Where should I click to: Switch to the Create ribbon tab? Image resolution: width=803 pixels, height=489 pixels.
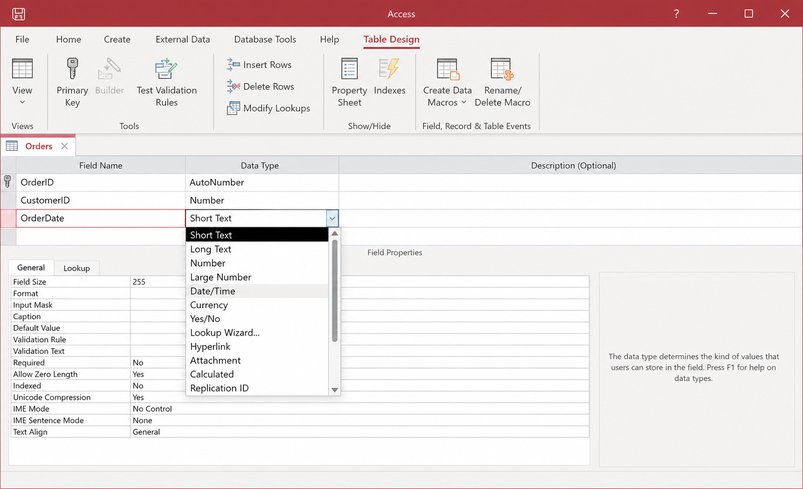tap(117, 39)
